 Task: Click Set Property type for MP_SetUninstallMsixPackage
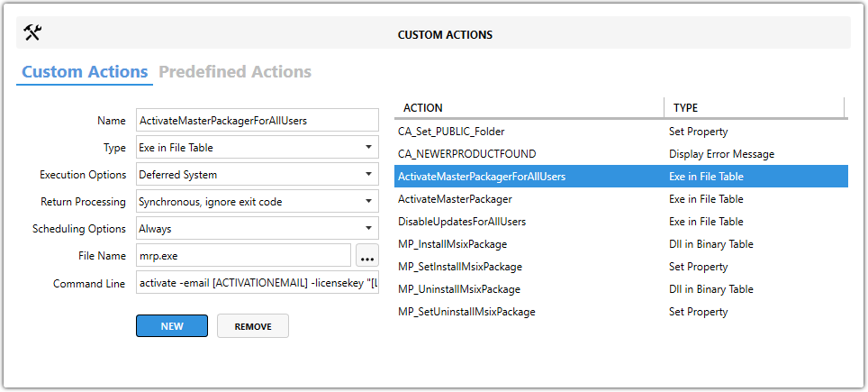[x=698, y=312]
